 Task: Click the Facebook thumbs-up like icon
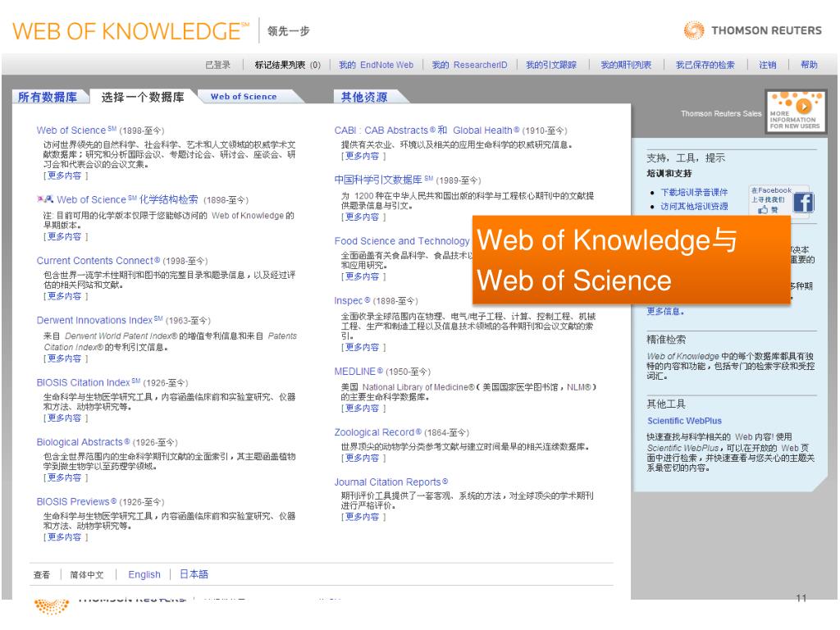tap(763, 209)
